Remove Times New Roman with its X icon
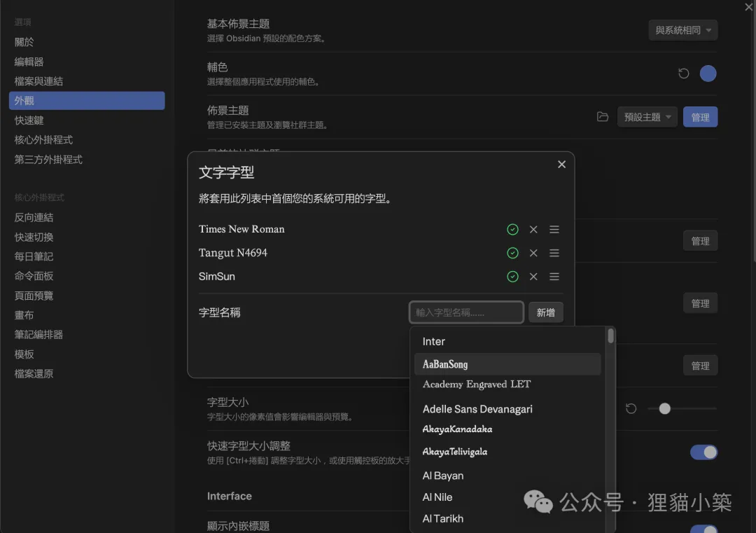The height and width of the screenshot is (533, 756). (533, 230)
